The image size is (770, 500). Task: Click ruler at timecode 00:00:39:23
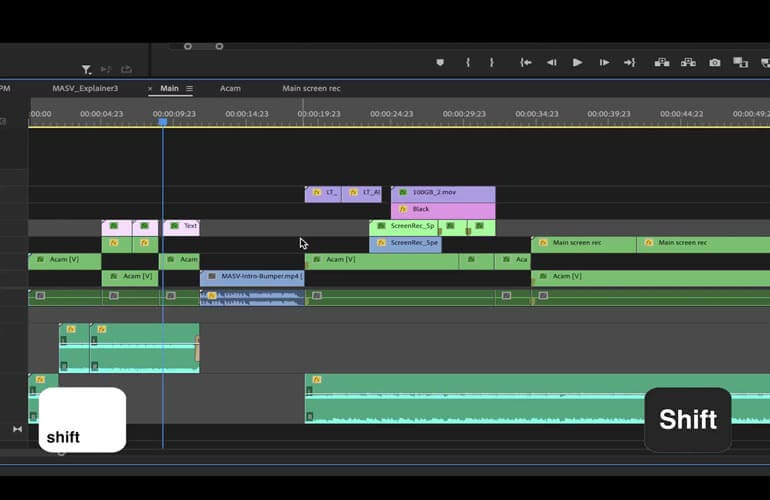pos(609,113)
